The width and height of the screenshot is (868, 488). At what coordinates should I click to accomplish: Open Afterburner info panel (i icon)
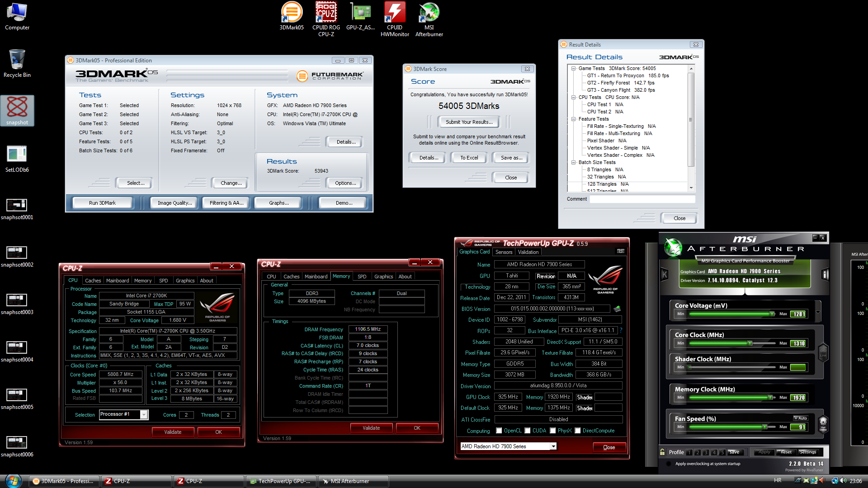click(x=825, y=274)
